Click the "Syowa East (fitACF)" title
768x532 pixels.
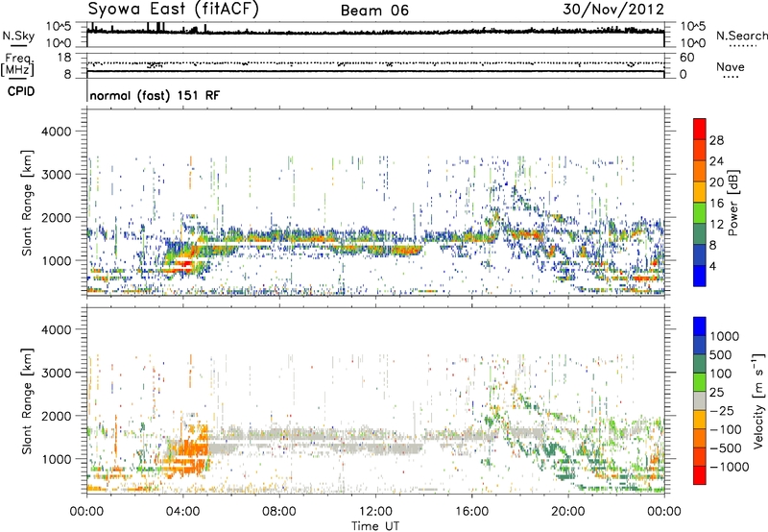[x=173, y=9]
